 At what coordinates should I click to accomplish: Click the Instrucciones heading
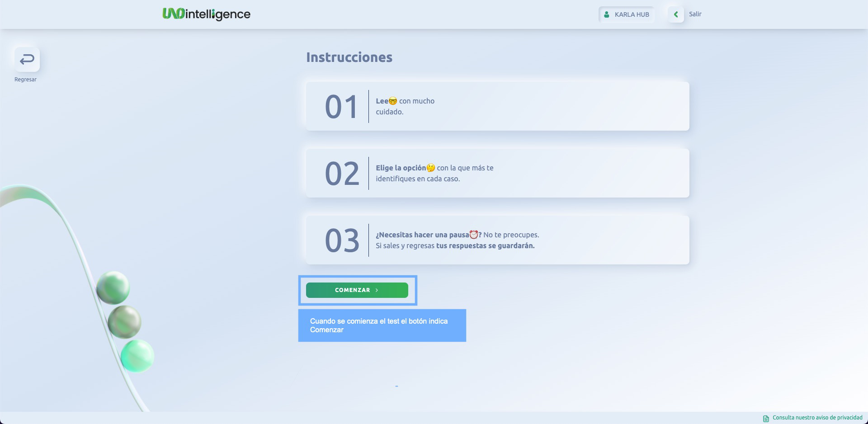coord(349,57)
